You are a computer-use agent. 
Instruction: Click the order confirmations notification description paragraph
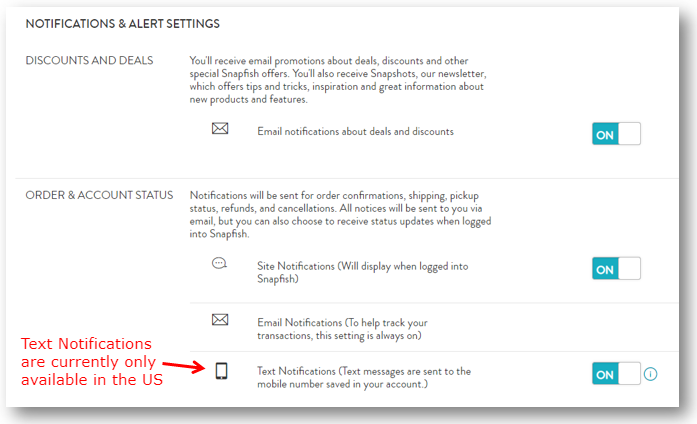[x=340, y=215]
